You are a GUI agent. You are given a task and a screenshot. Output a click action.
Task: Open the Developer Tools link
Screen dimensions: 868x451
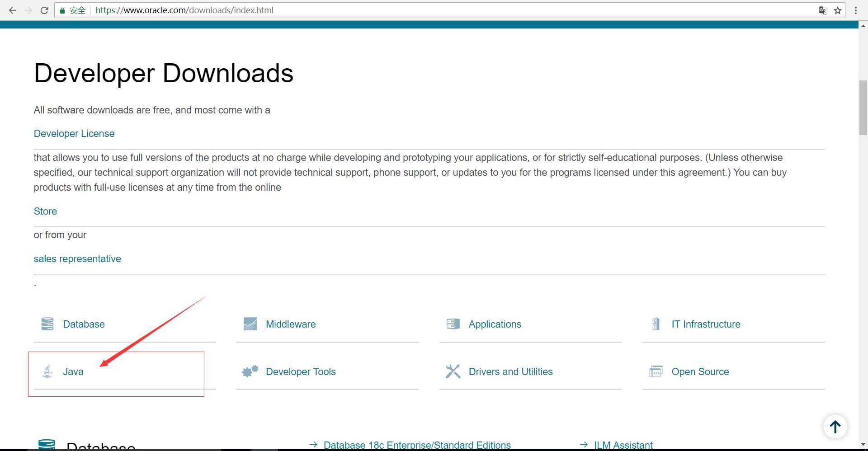pyautogui.click(x=301, y=371)
